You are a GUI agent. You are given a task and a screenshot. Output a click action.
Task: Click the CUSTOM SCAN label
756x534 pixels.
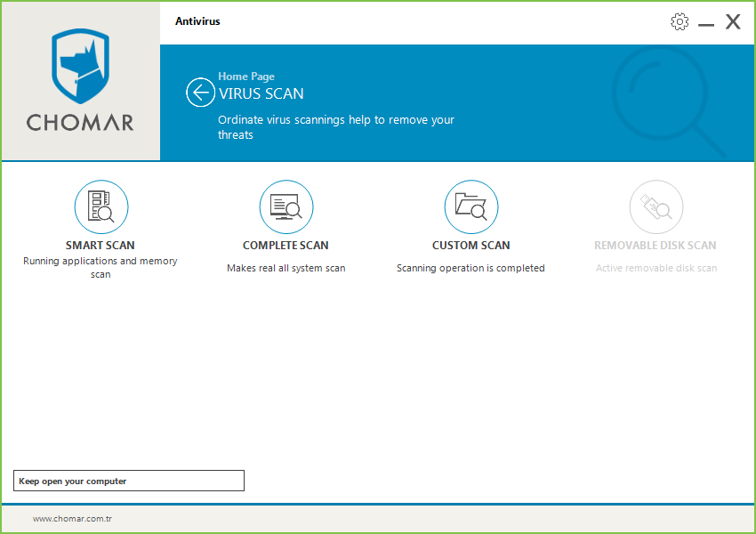[x=471, y=245]
